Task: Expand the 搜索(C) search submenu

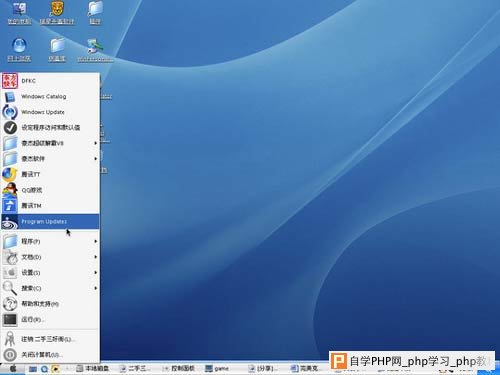Action: pos(50,288)
